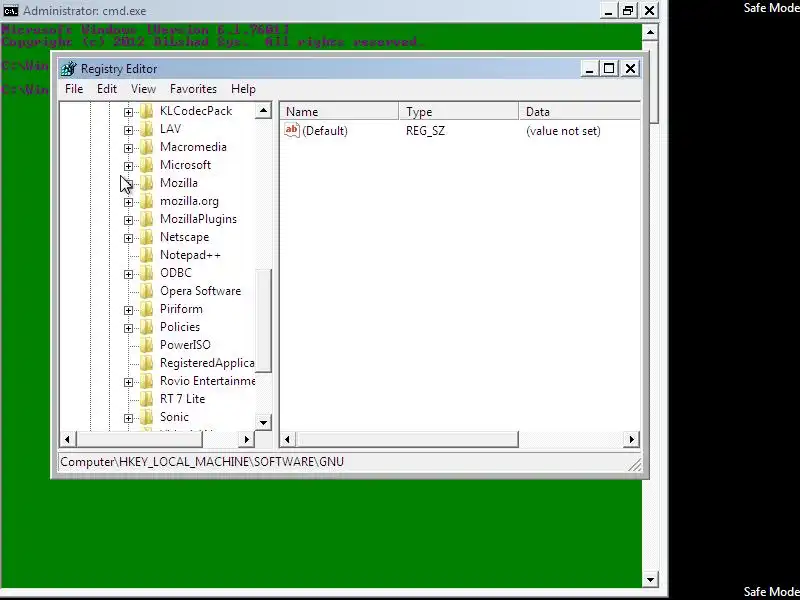Open the Help menu in Registry Editor
The image size is (800, 600).
click(243, 89)
